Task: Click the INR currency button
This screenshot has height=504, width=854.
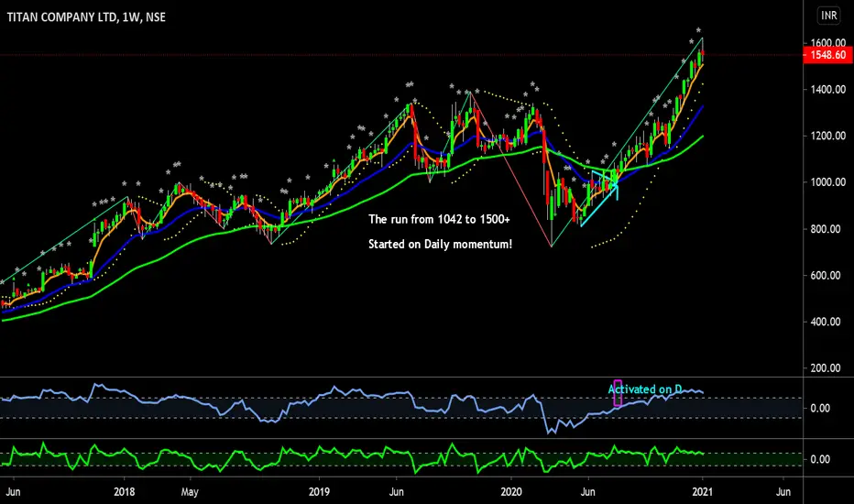Action: tap(829, 16)
